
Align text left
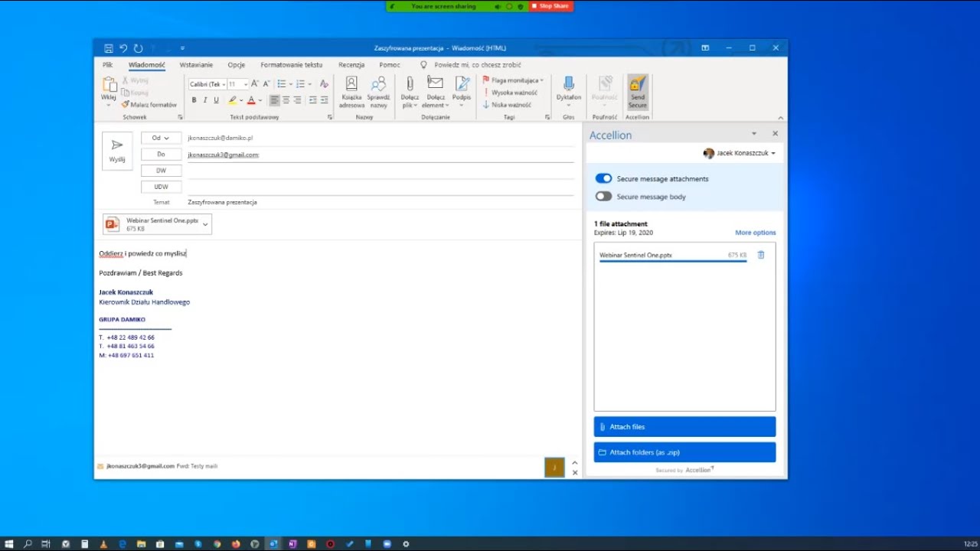[274, 100]
